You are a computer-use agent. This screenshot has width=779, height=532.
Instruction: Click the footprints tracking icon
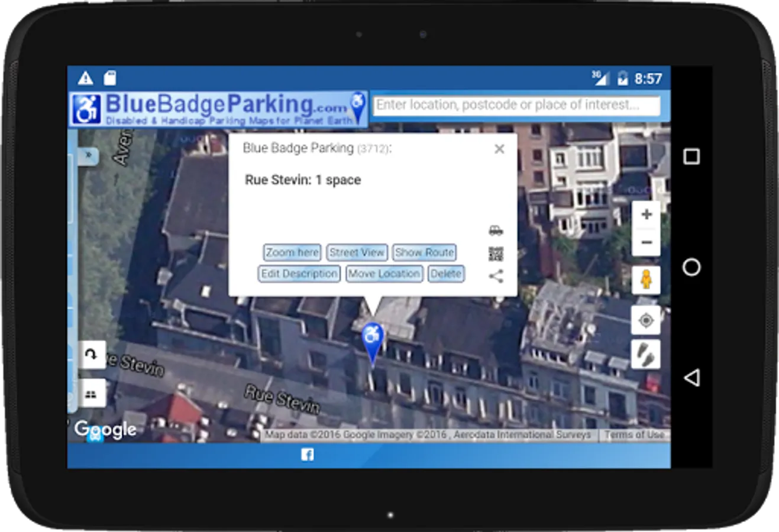pyautogui.click(x=646, y=354)
